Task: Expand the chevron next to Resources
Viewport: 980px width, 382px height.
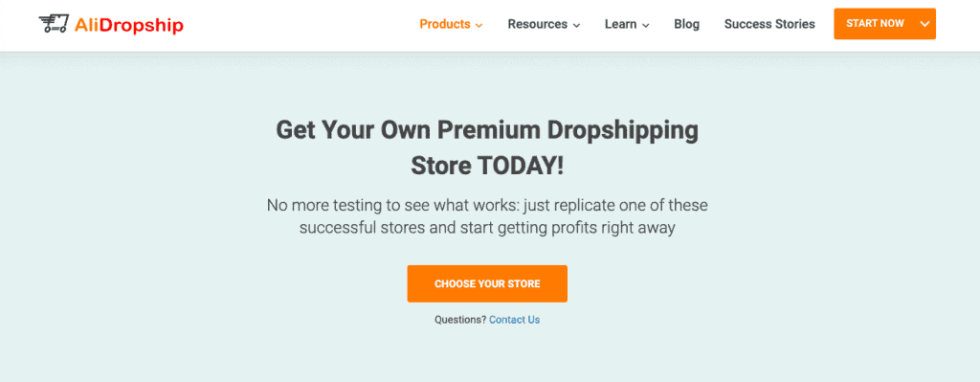Action: pos(576,26)
